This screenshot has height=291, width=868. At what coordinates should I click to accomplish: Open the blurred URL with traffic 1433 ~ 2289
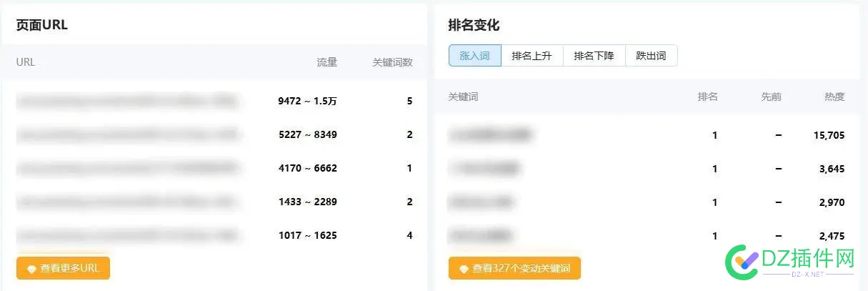[127, 202]
